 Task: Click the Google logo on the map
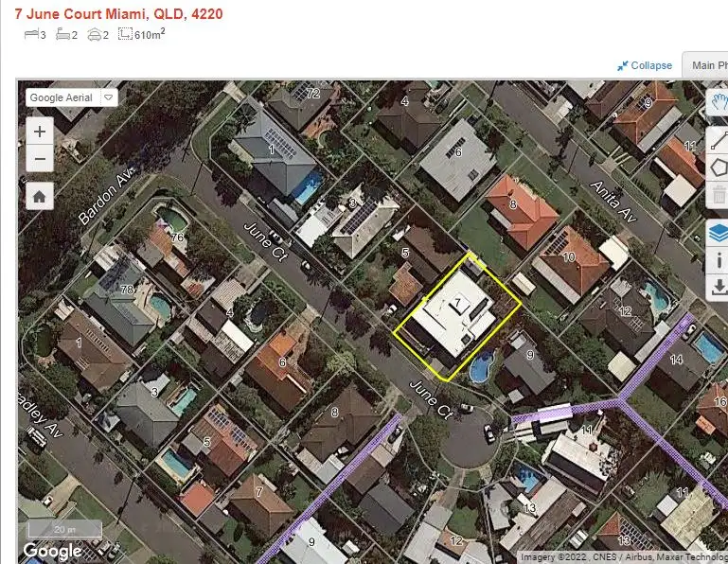click(x=52, y=551)
